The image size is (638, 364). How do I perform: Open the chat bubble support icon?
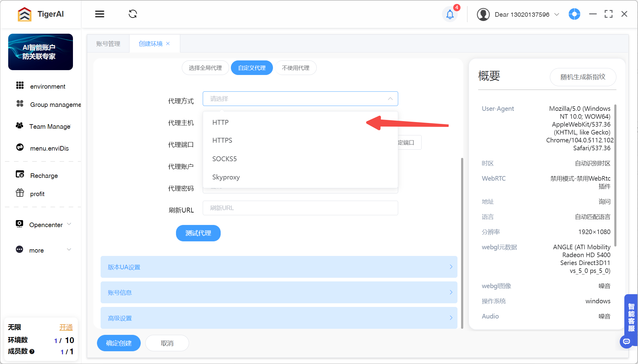[626, 342]
